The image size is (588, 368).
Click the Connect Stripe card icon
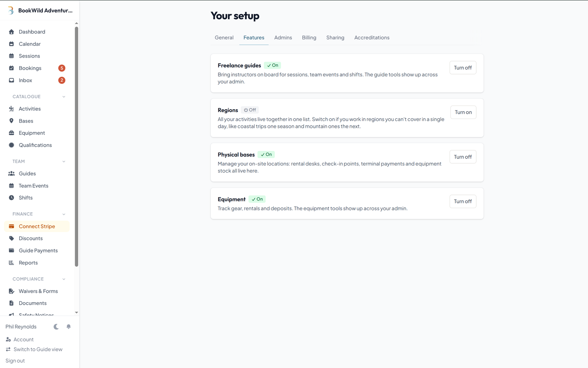tap(11, 226)
